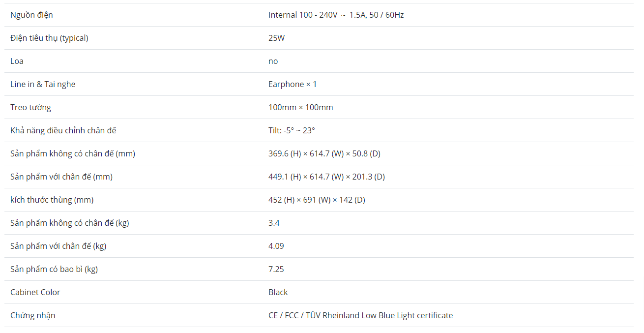Click the Loa specification label
The height and width of the screenshot is (333, 644).
pos(17,61)
